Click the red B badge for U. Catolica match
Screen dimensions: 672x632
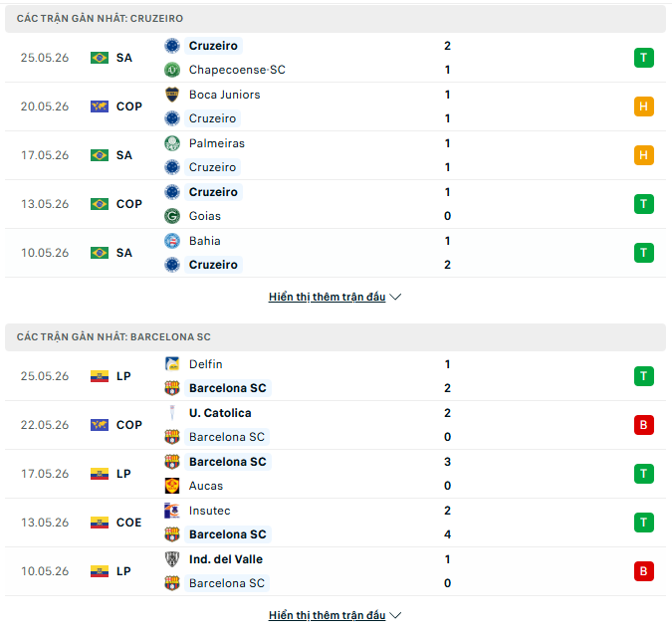click(x=644, y=425)
